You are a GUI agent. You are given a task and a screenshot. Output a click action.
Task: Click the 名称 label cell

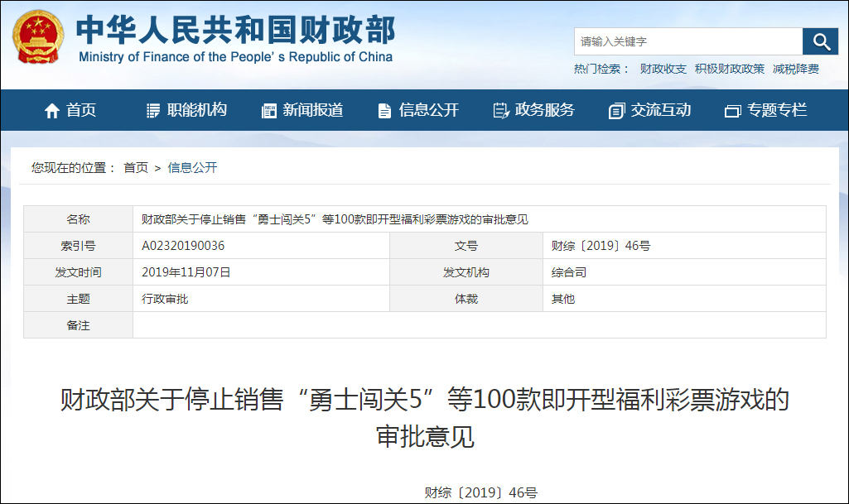point(78,219)
